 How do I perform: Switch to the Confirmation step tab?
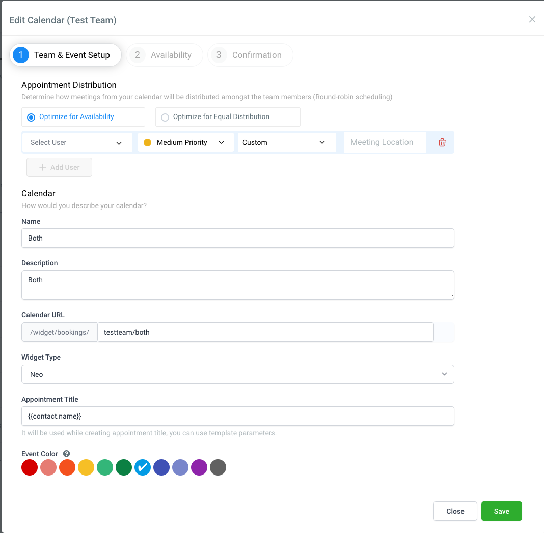tap(250, 55)
